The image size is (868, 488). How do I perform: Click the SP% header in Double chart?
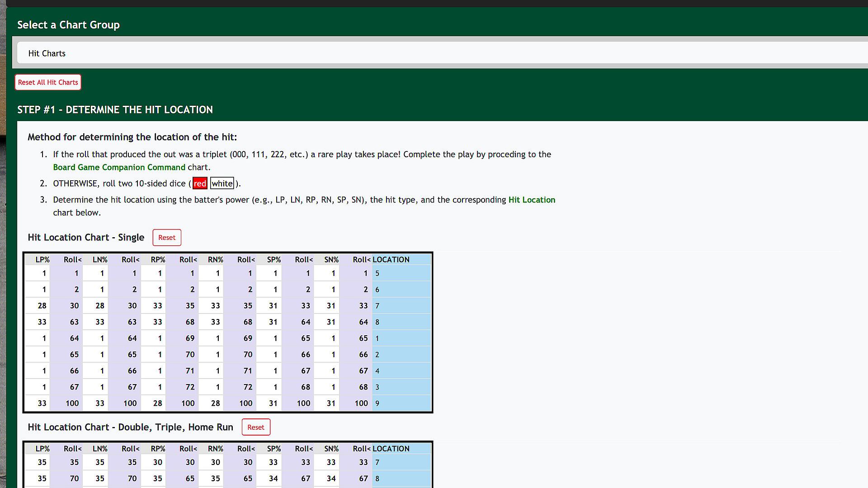274,449
